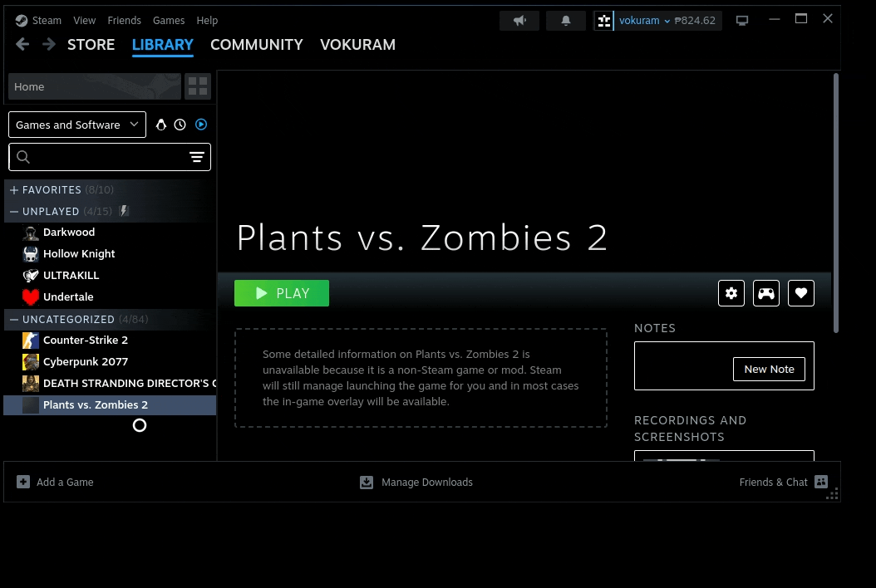Open Friends & Chat text
The image size is (876, 588).
pyautogui.click(x=773, y=482)
